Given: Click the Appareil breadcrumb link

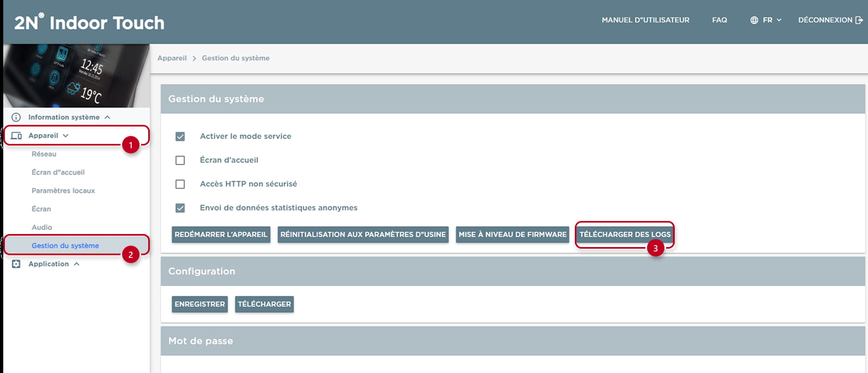Looking at the screenshot, I should 172,58.
